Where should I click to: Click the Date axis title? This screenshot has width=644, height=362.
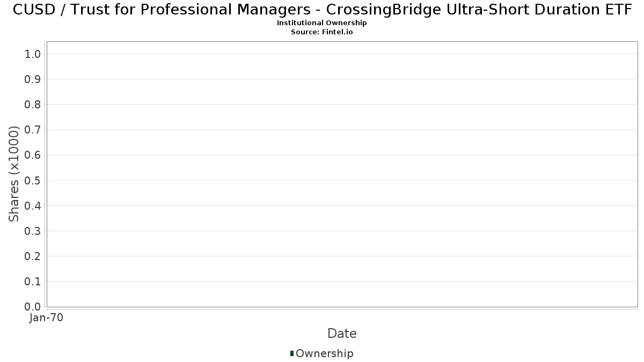342,334
